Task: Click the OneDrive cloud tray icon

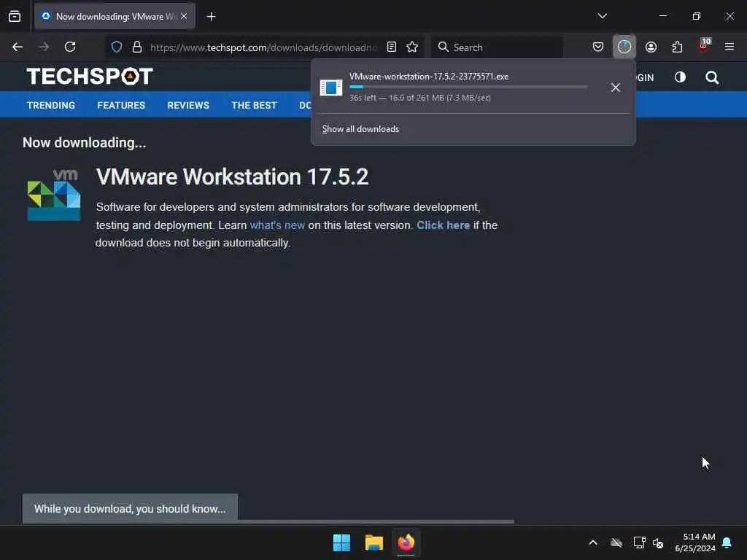Action: (x=616, y=542)
